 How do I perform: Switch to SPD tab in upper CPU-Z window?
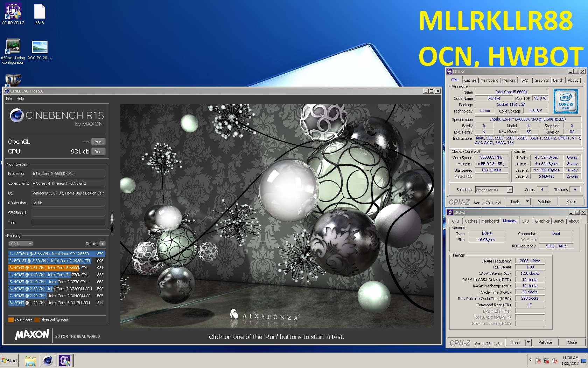coord(525,80)
